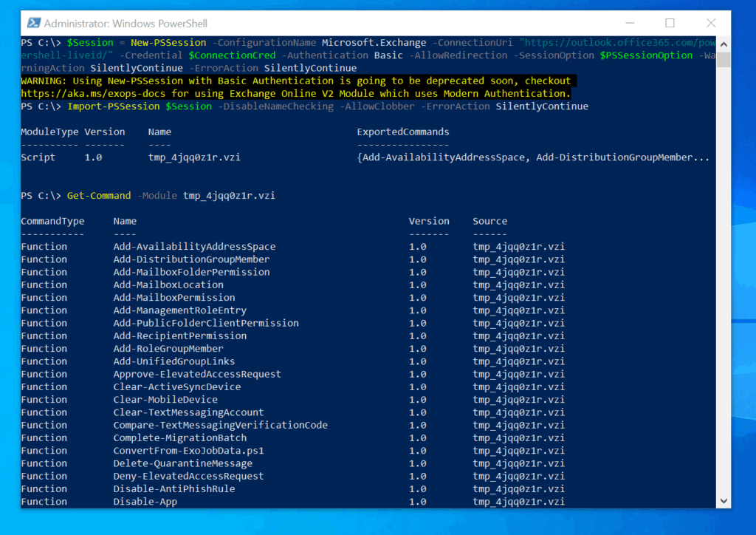Click the Microsoft.Exchange configuration name

click(x=374, y=42)
